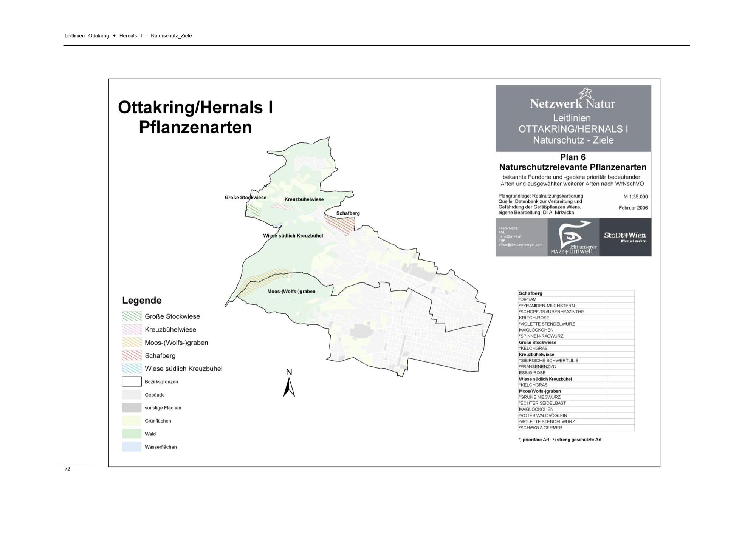The height and width of the screenshot is (534, 756).
Task: Click the 'Wiese südlich Kreuzbühel' table header
Action: point(576,379)
